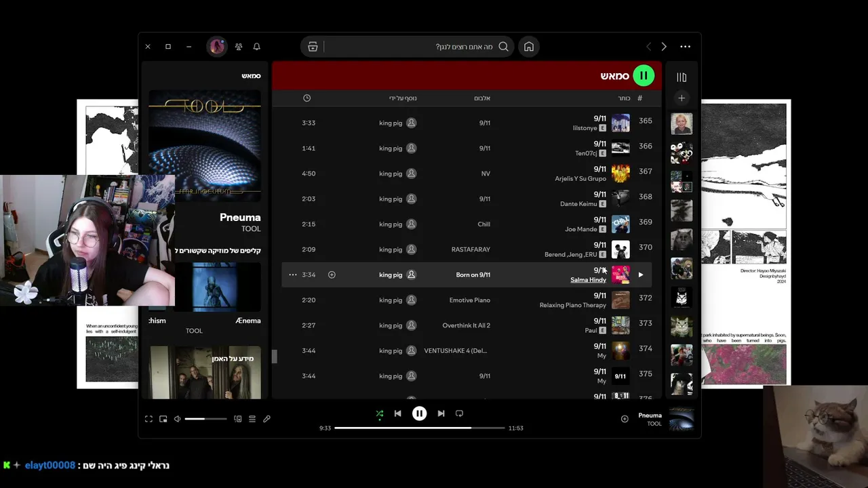The width and height of the screenshot is (868, 488).
Task: Pause the playlist with the green button
Action: 644,76
